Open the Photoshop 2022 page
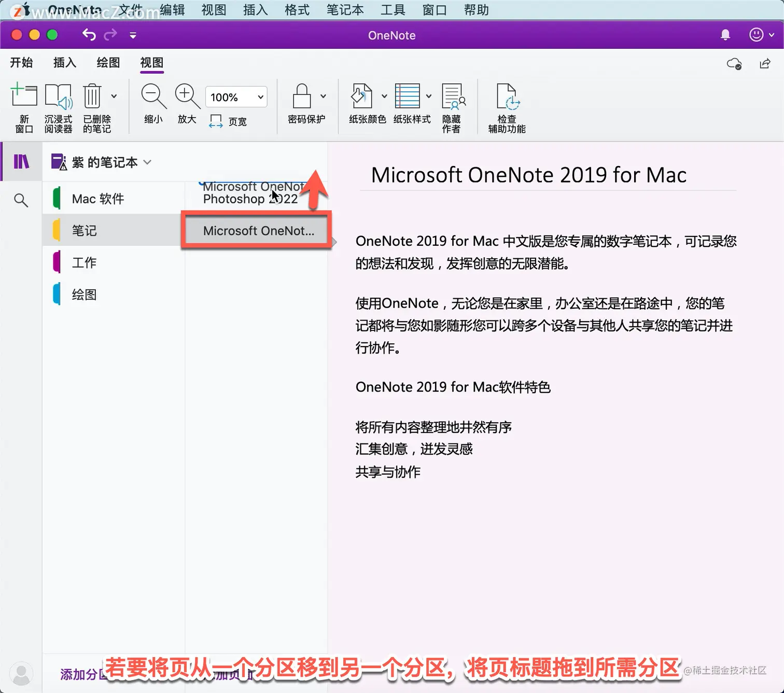 [x=250, y=199]
